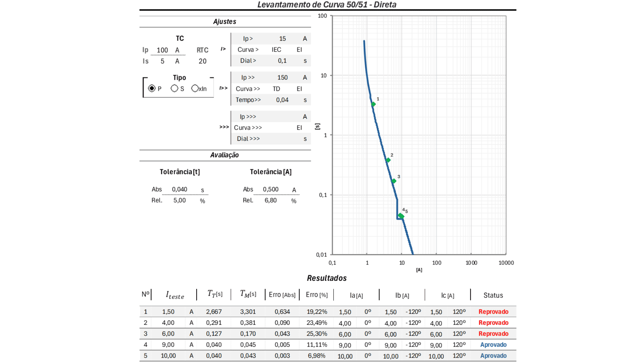The width and height of the screenshot is (644, 362).
Task: Click green test point 3 on curve
Action: click(394, 181)
